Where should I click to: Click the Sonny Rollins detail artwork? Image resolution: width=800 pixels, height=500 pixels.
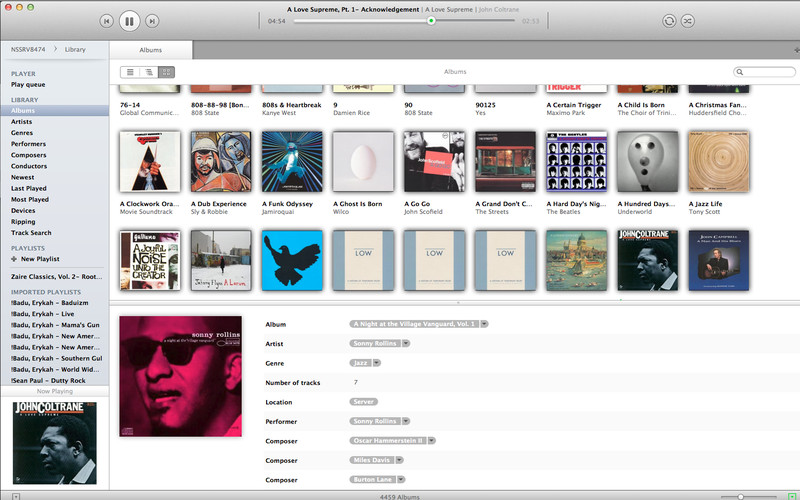181,376
